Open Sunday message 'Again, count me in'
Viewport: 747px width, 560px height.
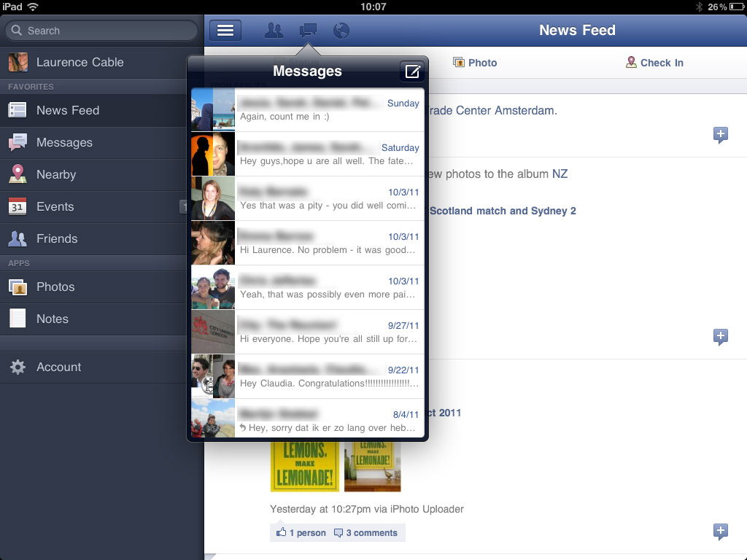308,110
